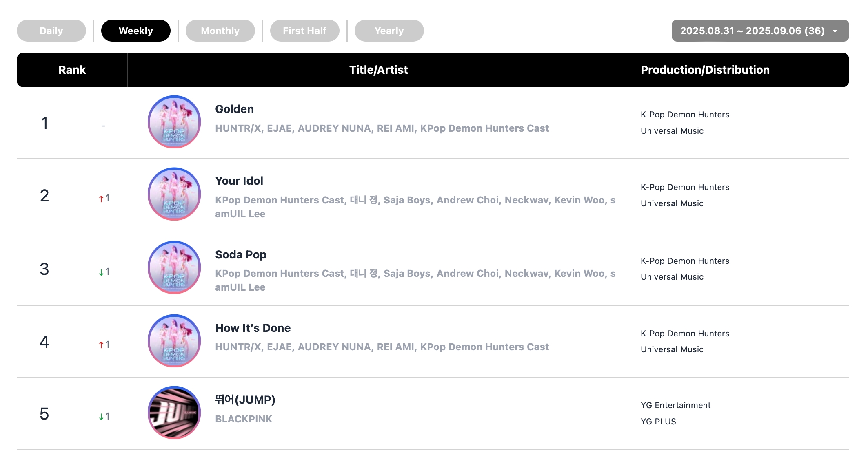Click the dropdown caret beside week 36
868x455 pixels.
click(835, 31)
